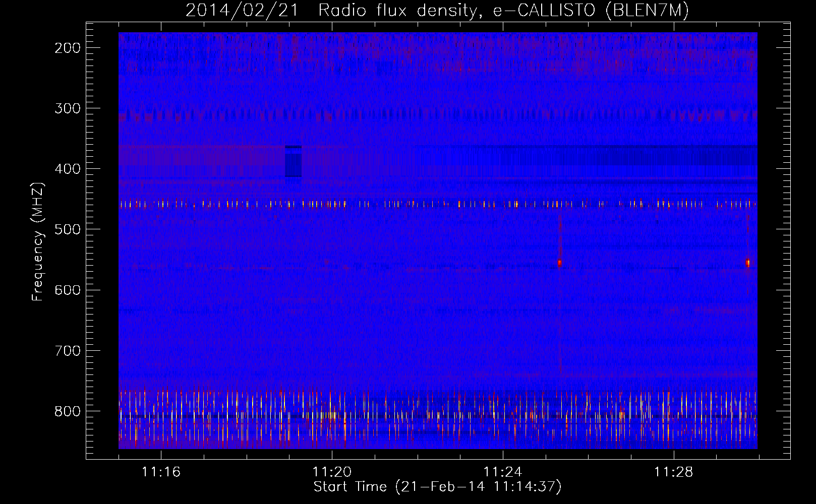Click the 600 frequency tick label

point(68,290)
